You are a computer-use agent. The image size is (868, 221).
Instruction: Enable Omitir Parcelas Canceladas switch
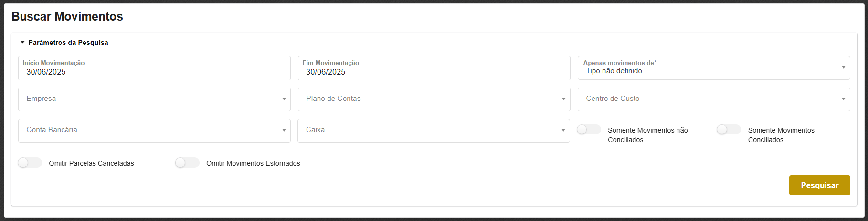point(30,163)
